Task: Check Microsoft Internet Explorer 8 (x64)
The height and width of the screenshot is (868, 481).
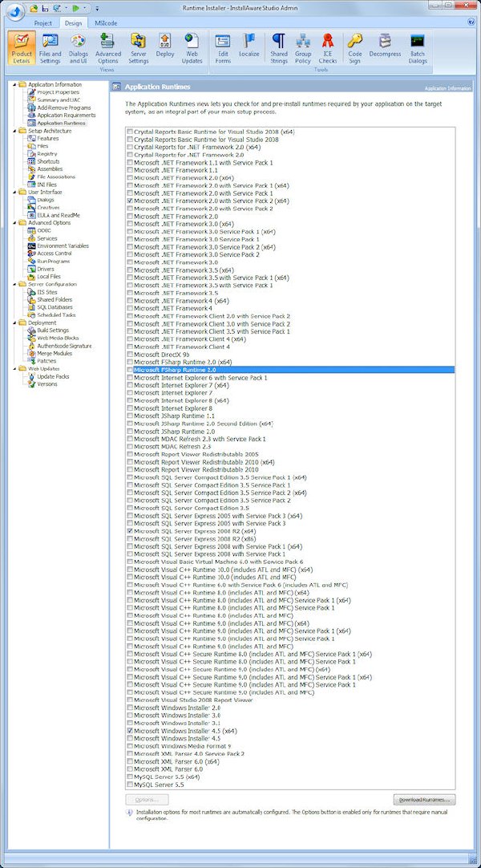Action: [x=130, y=400]
